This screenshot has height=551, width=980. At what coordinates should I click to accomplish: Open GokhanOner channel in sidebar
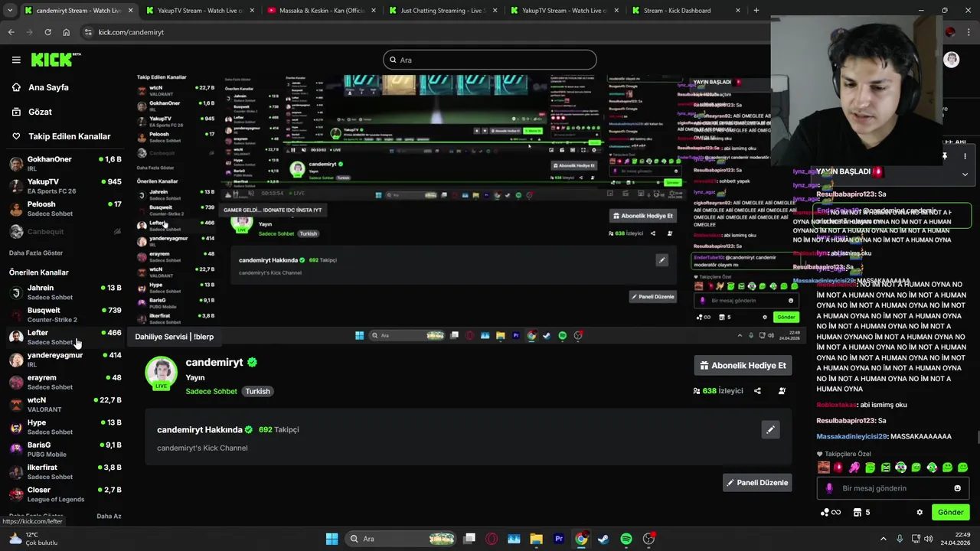coord(64,164)
